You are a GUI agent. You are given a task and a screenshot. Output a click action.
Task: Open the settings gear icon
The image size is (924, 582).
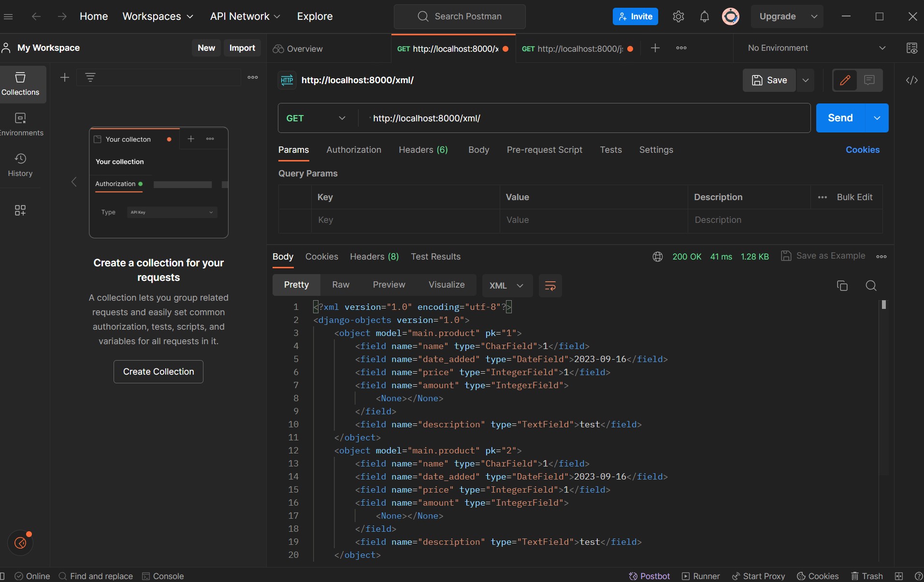coord(679,16)
